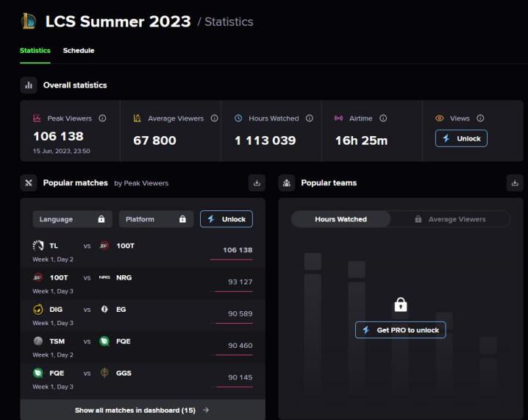Screen dimensions: 528x420
Task: Select the locked Average Viewers toggle option
Action: (x=450, y=219)
